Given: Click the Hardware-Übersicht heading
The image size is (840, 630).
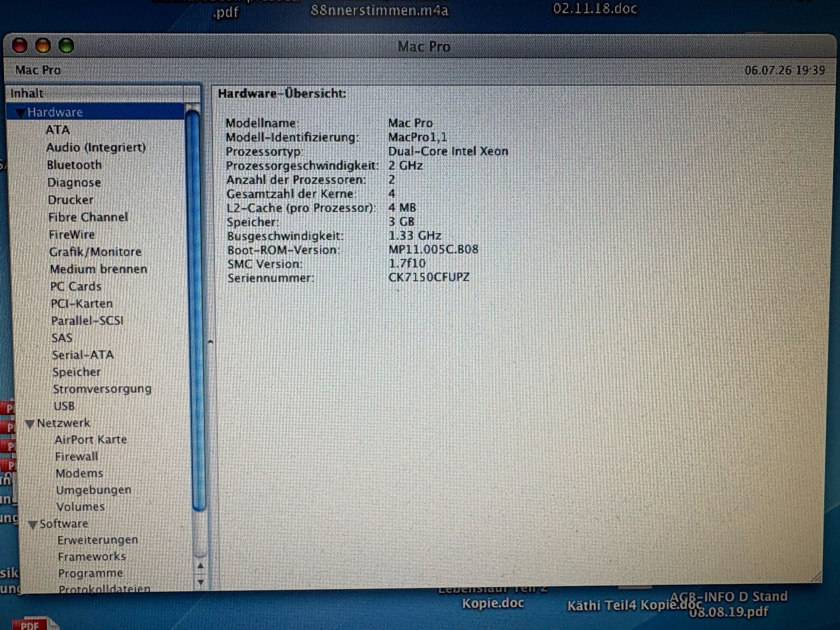Looking at the screenshot, I should 282,93.
